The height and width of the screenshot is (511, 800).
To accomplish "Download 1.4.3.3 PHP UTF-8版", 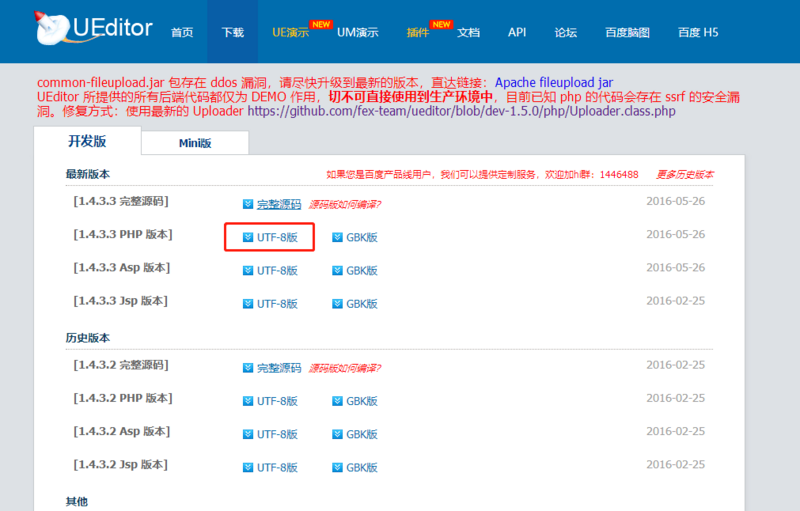I will click(277, 238).
